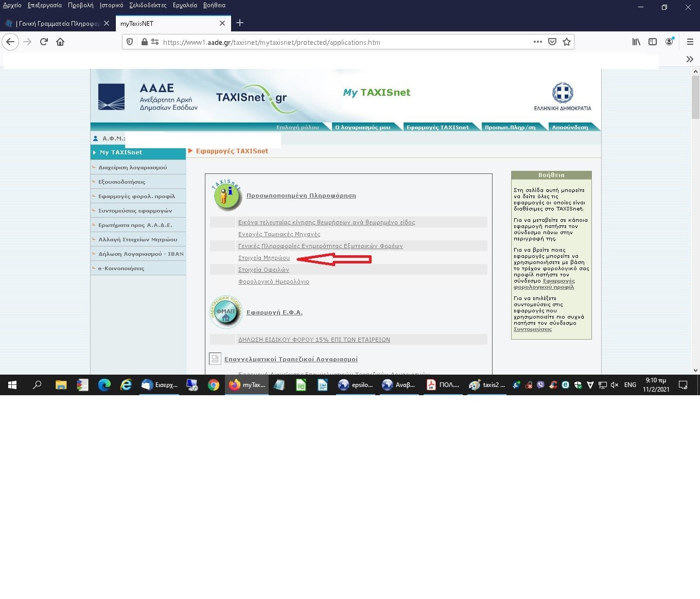Click the Επαγγελματικοί Τραπεζικοί Λογαριασμοί document icon

(215, 359)
